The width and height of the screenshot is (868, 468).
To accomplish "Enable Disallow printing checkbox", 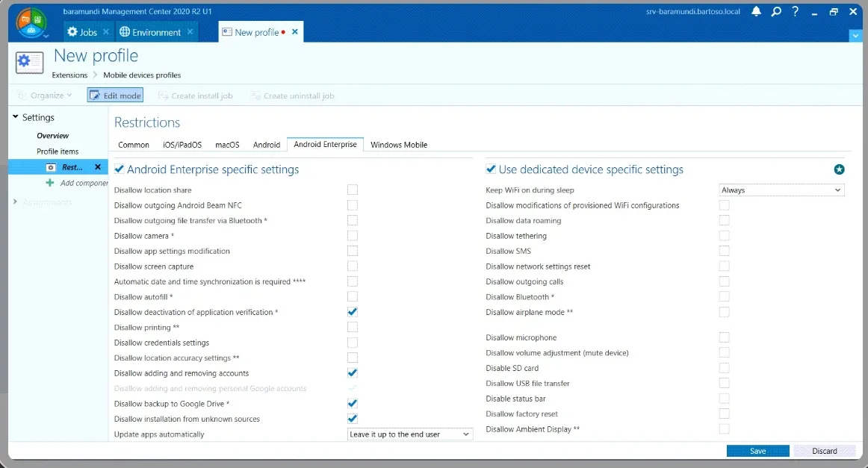I will tap(352, 327).
